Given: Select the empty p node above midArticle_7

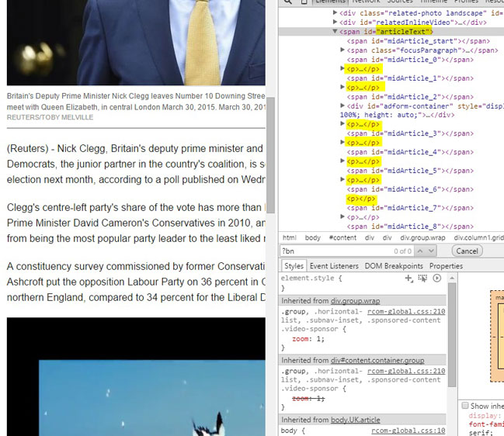Looking at the screenshot, I should [x=361, y=199].
